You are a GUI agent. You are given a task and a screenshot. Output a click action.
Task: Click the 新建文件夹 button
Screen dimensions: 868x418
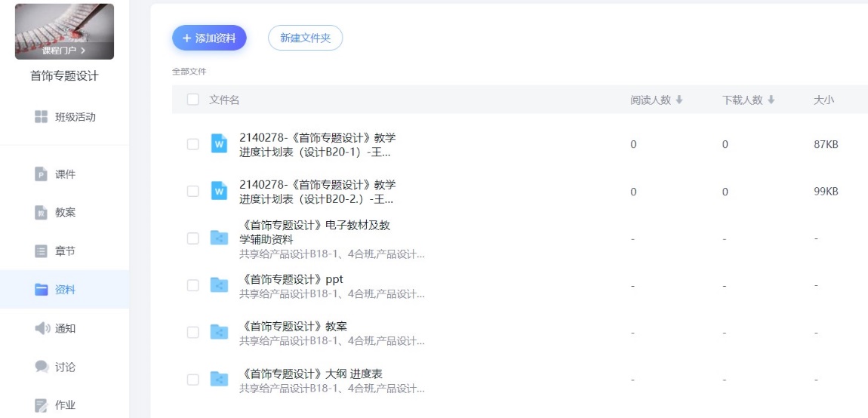pyautogui.click(x=305, y=38)
